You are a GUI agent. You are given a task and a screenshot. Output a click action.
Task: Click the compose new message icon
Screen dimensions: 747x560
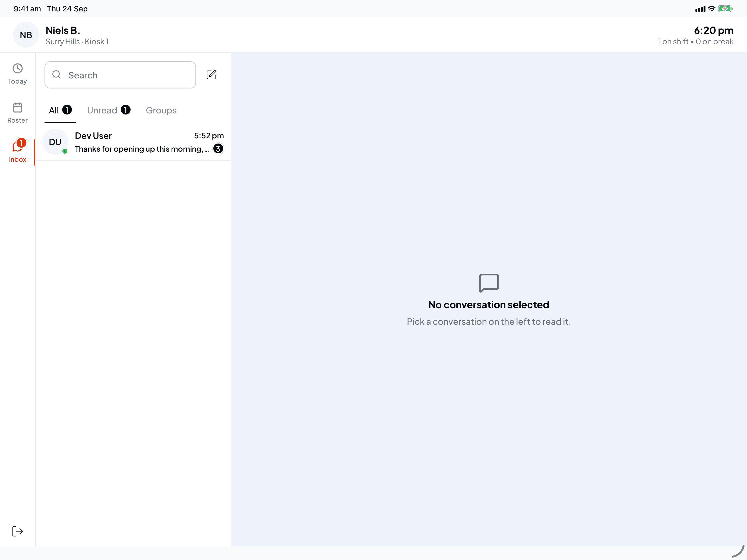[x=211, y=75]
